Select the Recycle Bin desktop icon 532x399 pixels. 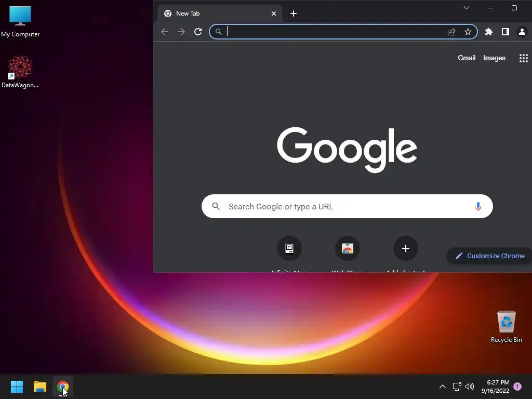point(506,327)
